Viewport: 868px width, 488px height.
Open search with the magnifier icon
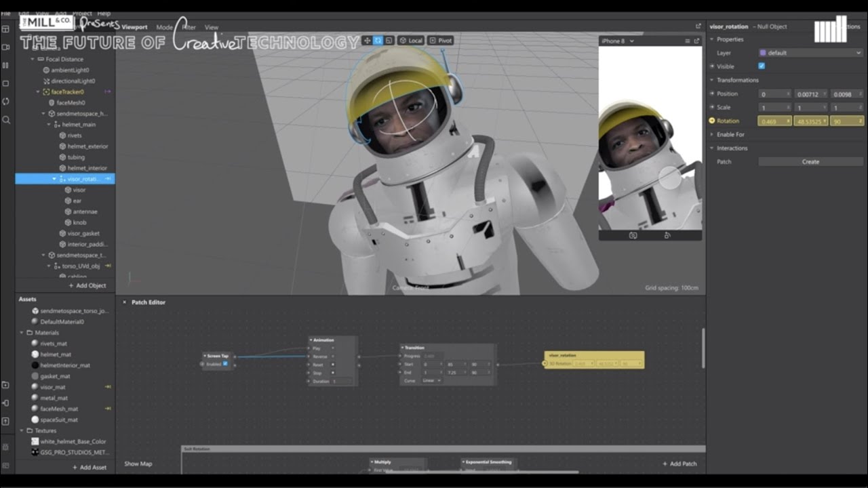(6, 120)
